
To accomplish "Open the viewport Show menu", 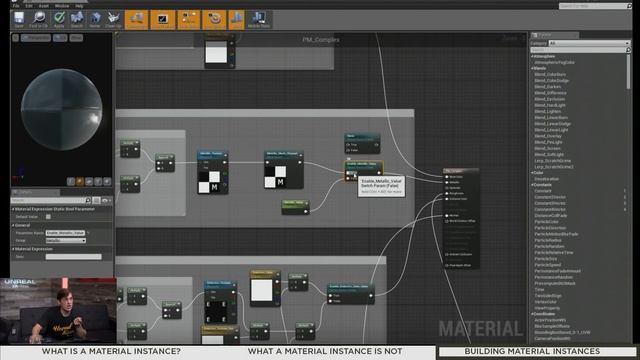I will [x=76, y=38].
